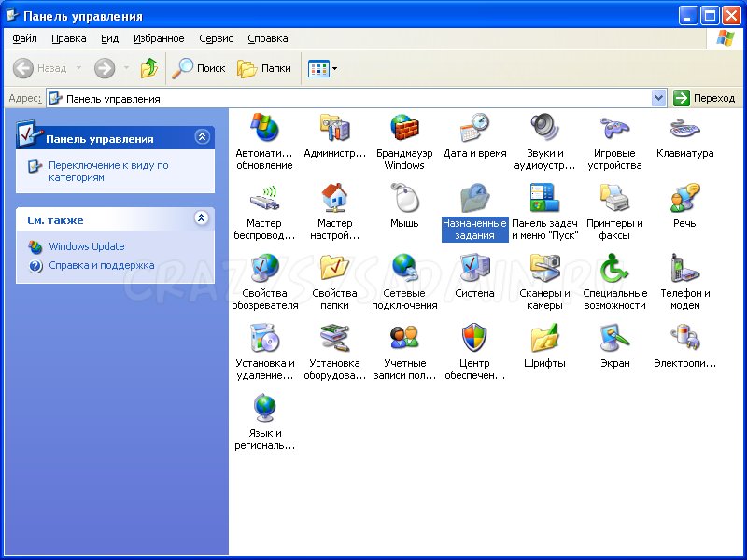The image size is (747, 560).
Task: Open Принтеры и факсы icon
Action: 614,198
